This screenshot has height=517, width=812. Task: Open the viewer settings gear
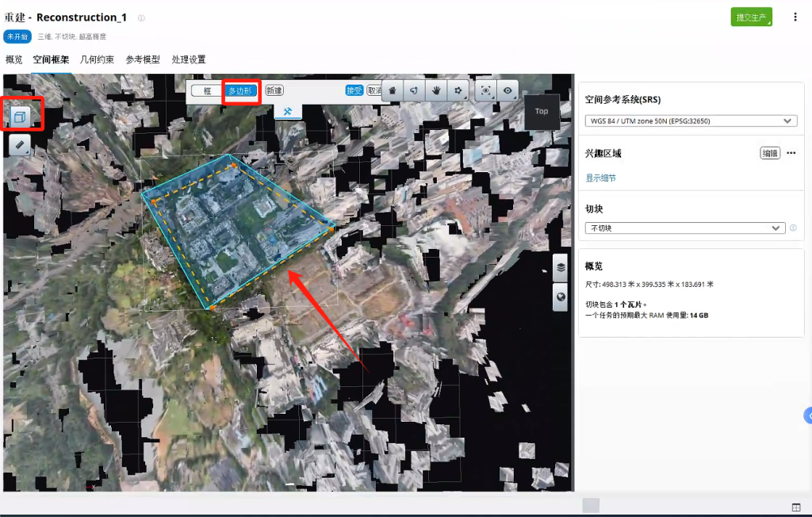point(458,90)
